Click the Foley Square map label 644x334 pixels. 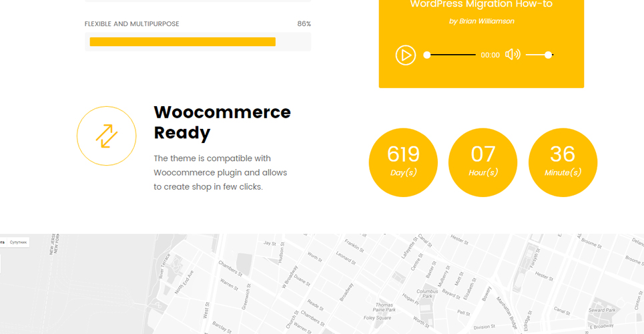[x=377, y=318]
